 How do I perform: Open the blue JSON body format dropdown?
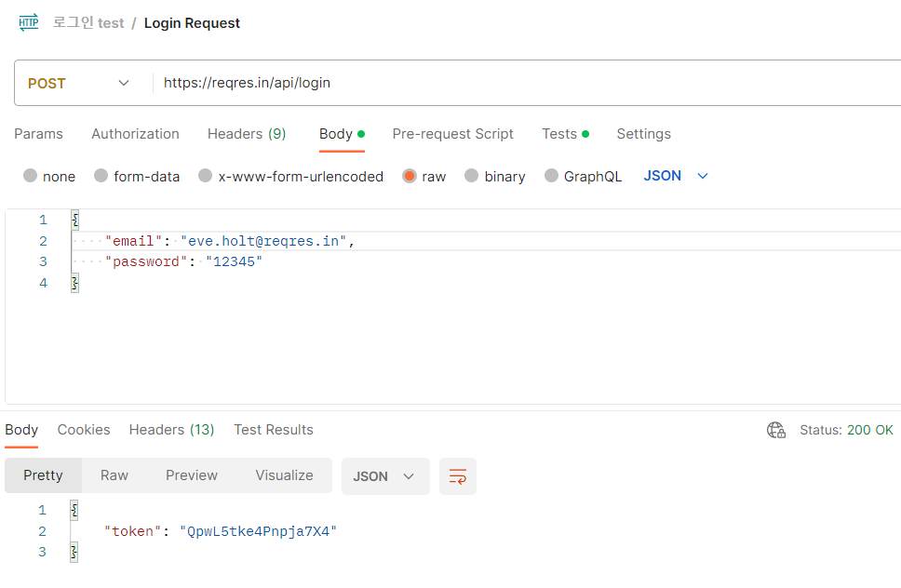tap(676, 176)
